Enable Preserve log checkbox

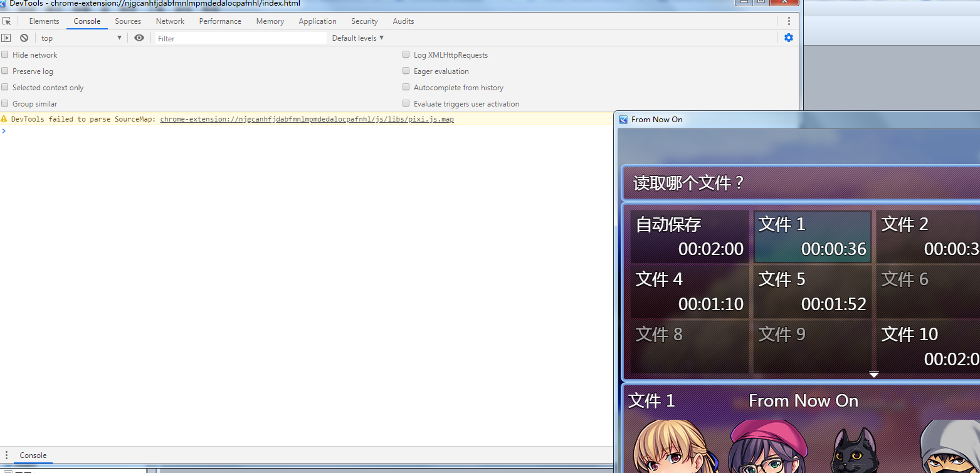click(5, 71)
